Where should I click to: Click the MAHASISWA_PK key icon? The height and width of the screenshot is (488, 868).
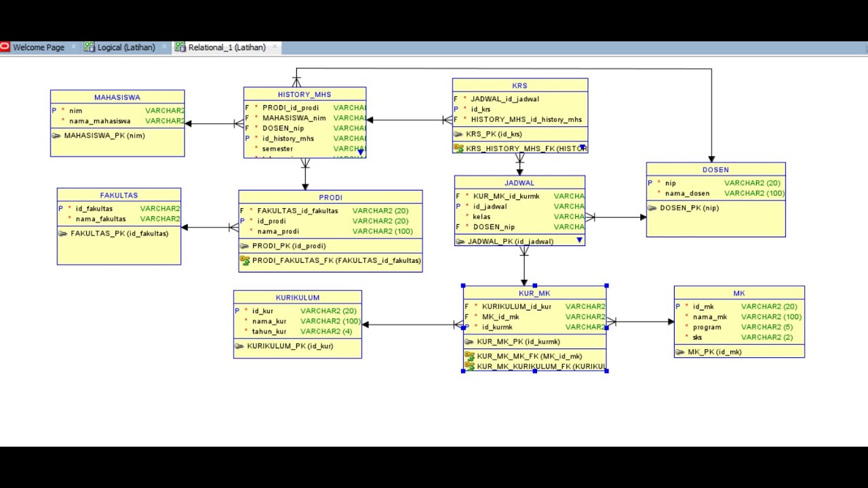(56, 136)
